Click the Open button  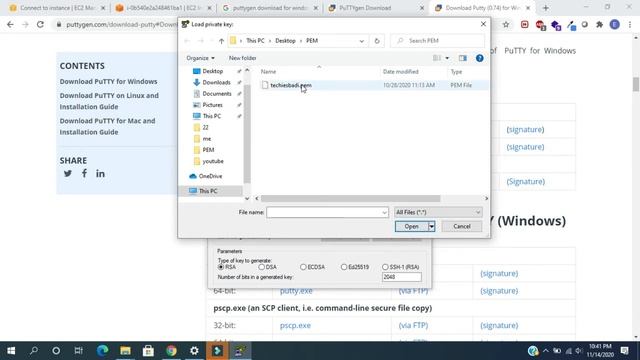[x=411, y=226]
